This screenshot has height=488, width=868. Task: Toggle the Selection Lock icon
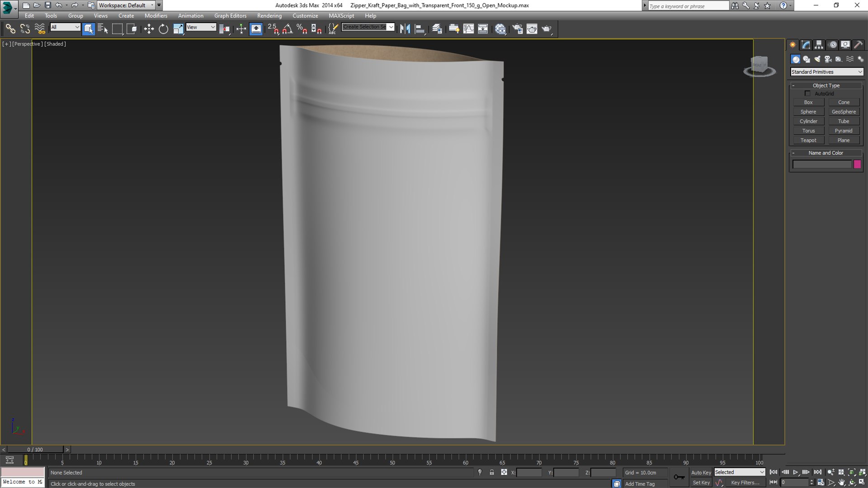point(492,472)
